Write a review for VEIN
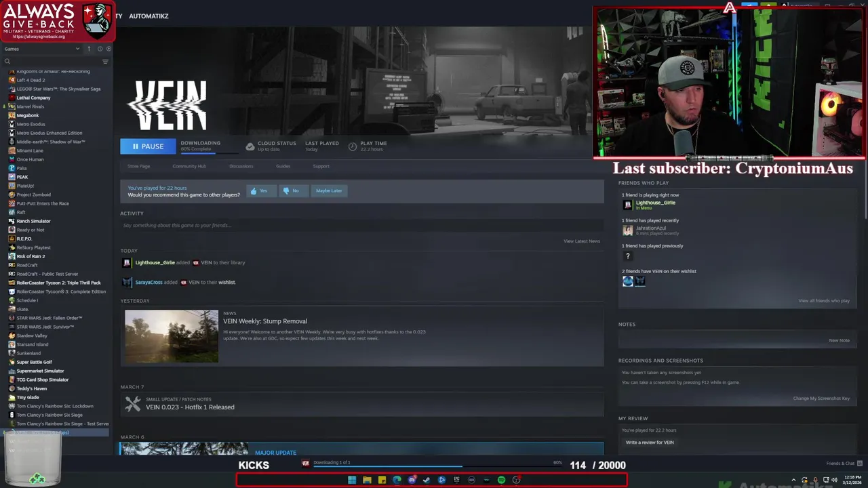Viewport: 868px width, 488px height. pos(650,443)
